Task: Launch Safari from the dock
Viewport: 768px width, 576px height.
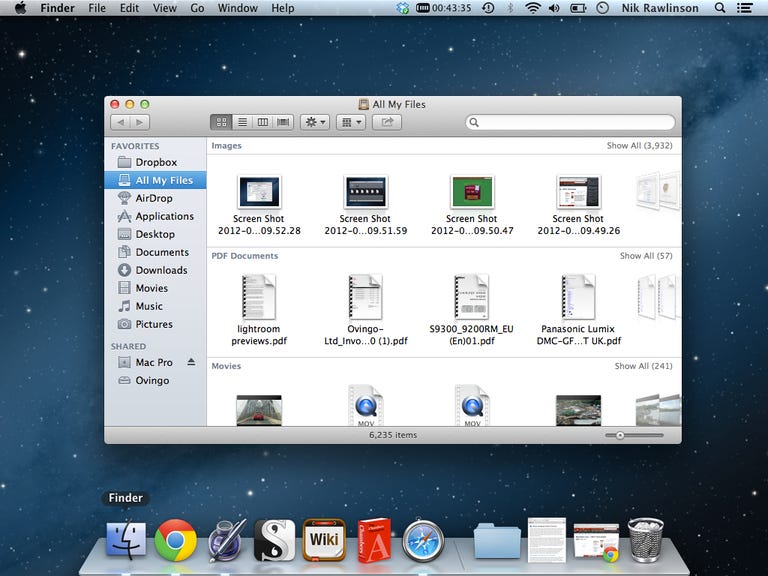Action: click(423, 541)
